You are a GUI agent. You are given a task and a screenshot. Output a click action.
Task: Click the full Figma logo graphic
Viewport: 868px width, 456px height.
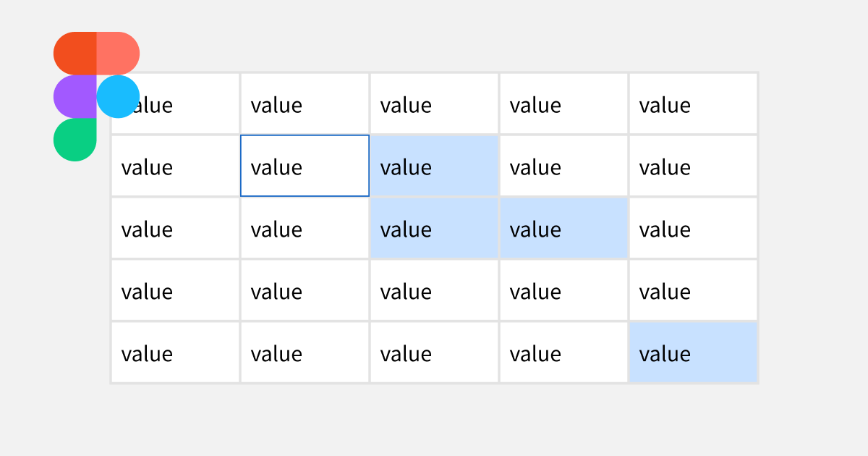click(96, 94)
